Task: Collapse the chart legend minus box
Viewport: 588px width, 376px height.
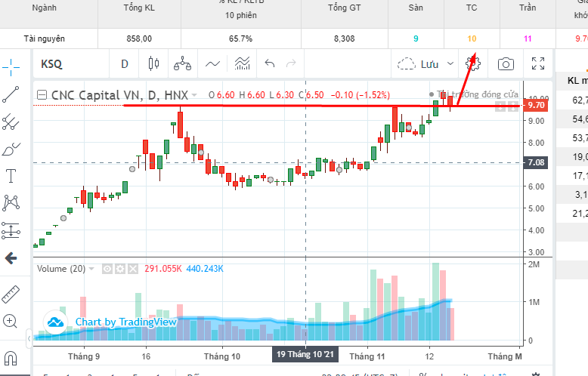Action: tap(42, 95)
